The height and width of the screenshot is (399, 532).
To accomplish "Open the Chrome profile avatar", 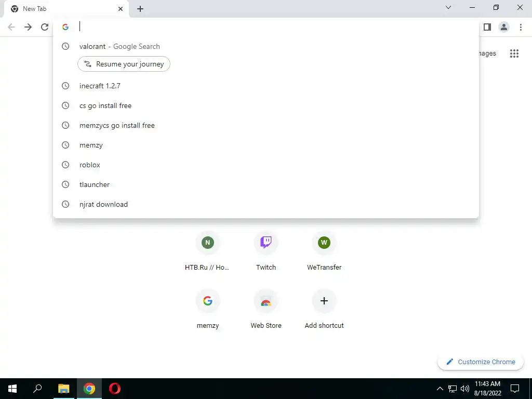I will (x=504, y=27).
